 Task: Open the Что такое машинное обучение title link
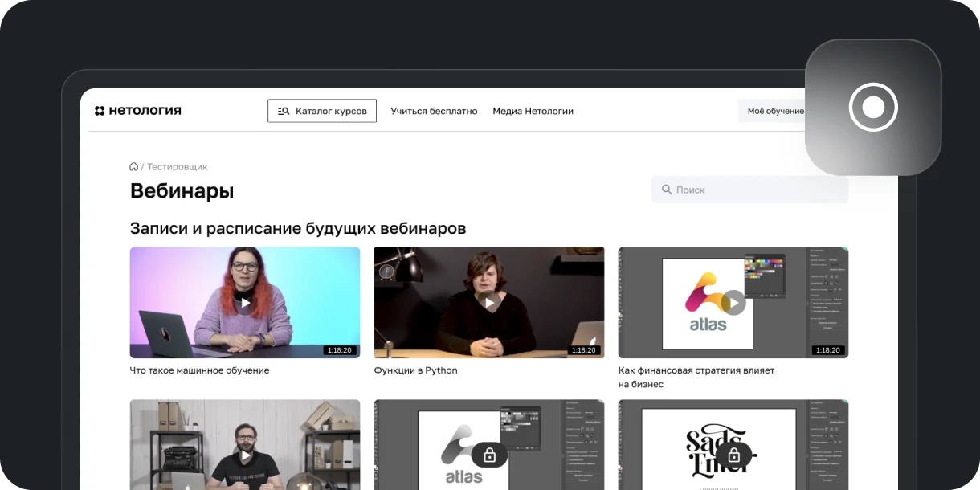coord(199,370)
